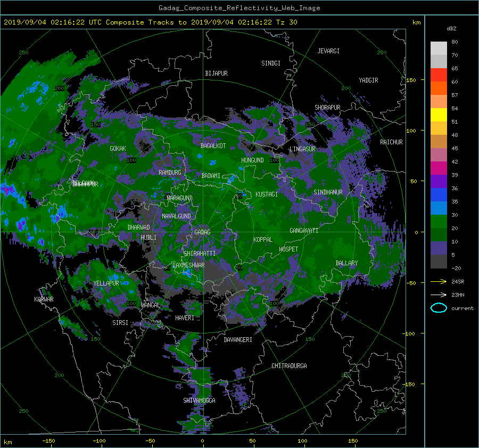Select the white topmost swatch of the dBZ scale

[439, 48]
